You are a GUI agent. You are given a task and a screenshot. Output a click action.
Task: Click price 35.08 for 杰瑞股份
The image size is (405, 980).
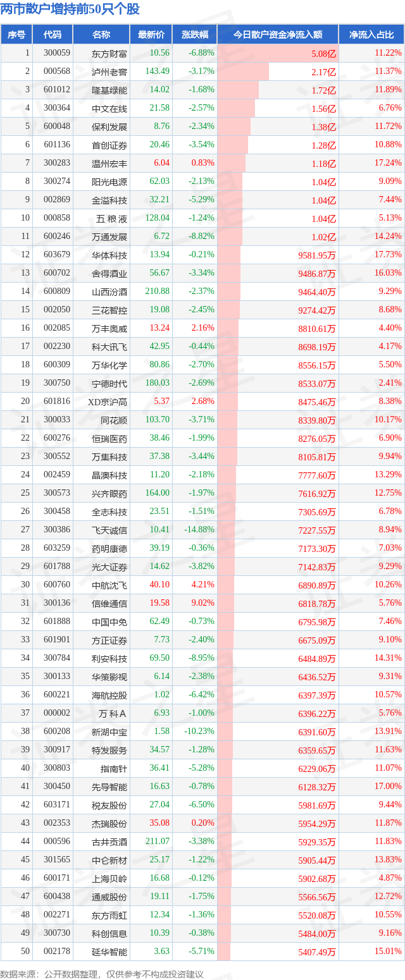click(159, 823)
